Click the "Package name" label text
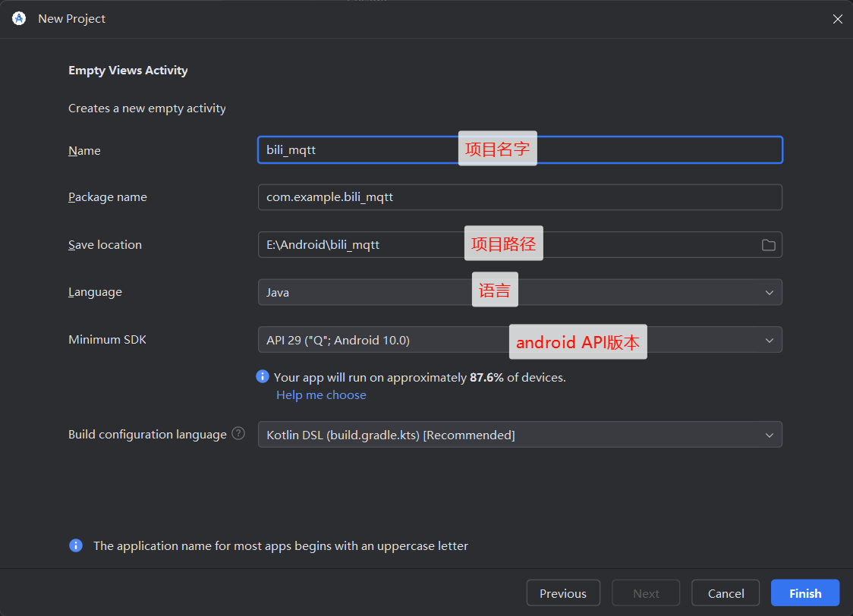The image size is (853, 616). tap(108, 197)
